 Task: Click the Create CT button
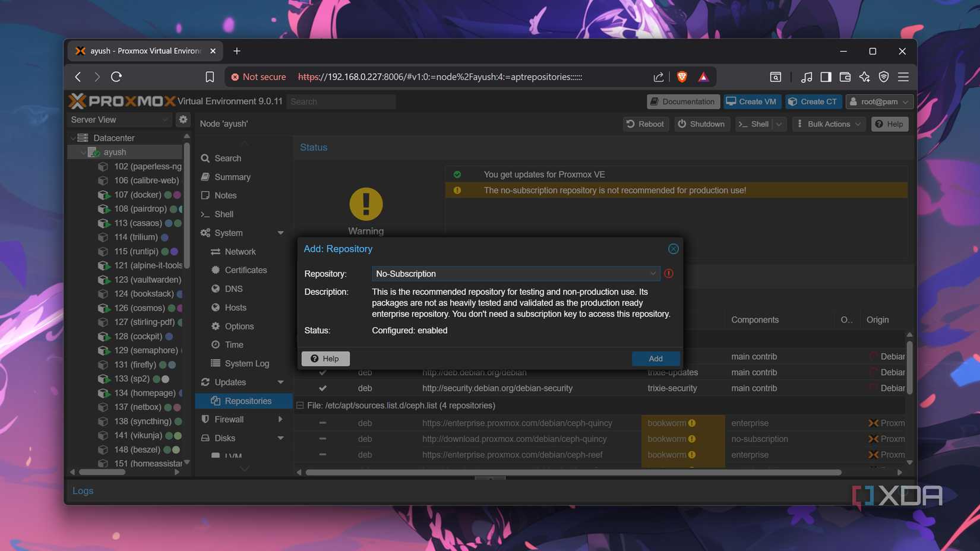813,102
